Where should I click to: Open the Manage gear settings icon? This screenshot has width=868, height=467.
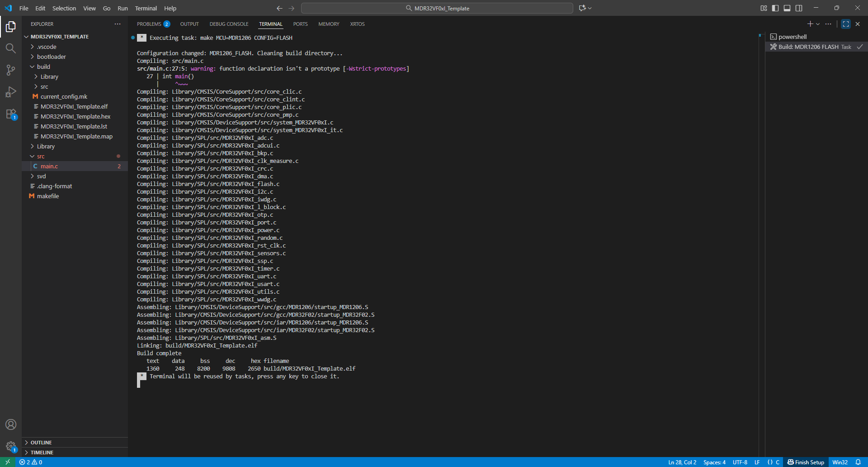click(11, 446)
